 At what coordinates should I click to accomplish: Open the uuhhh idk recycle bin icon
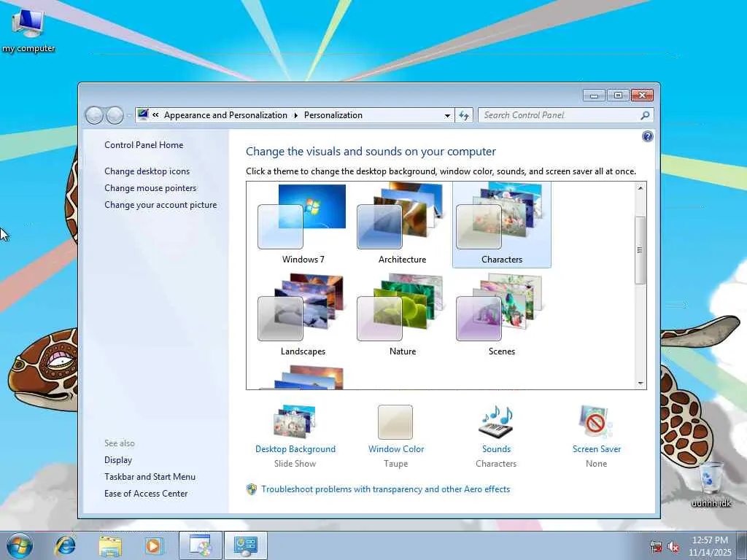(711, 484)
